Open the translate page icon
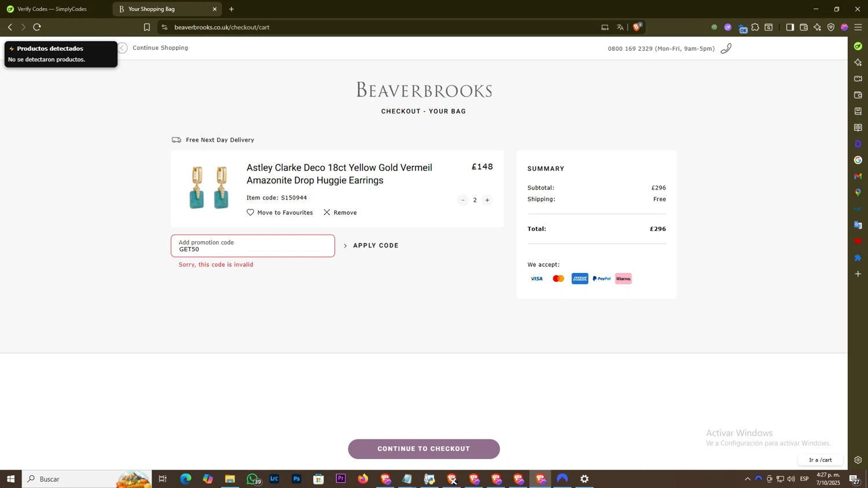The width and height of the screenshot is (868, 488). click(620, 27)
